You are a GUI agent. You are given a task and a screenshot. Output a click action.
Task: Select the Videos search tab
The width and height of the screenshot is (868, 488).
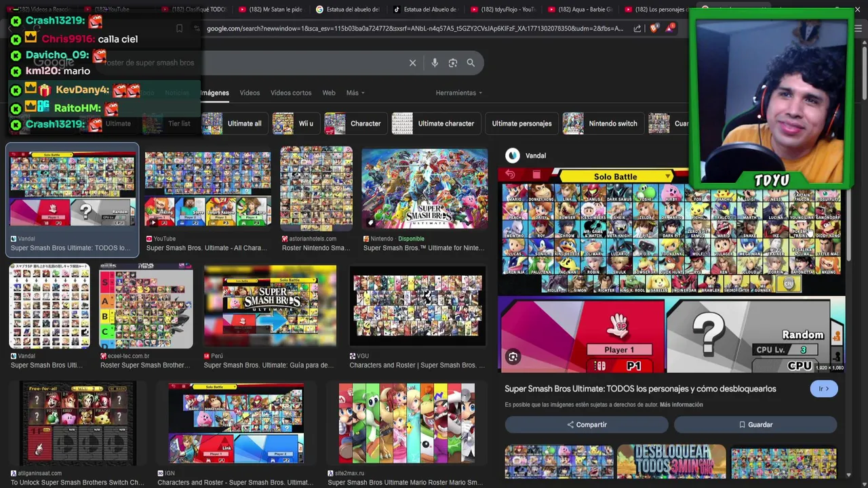tap(250, 93)
